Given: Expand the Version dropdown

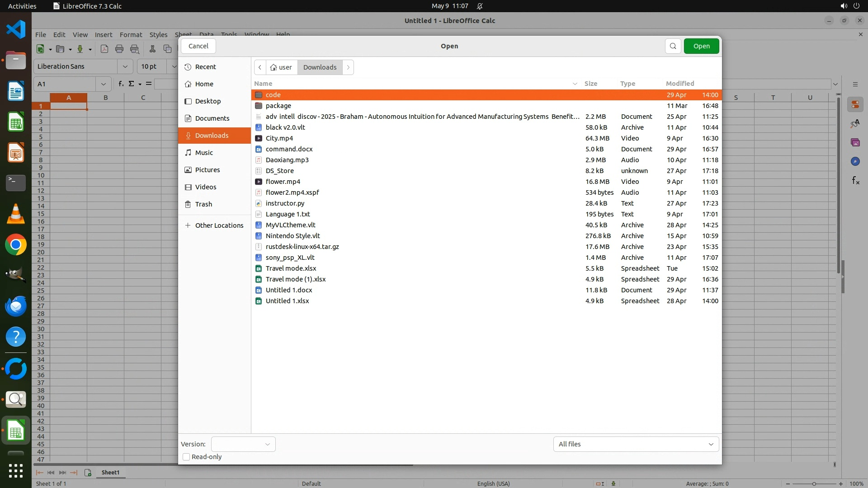Looking at the screenshot, I should tap(243, 444).
